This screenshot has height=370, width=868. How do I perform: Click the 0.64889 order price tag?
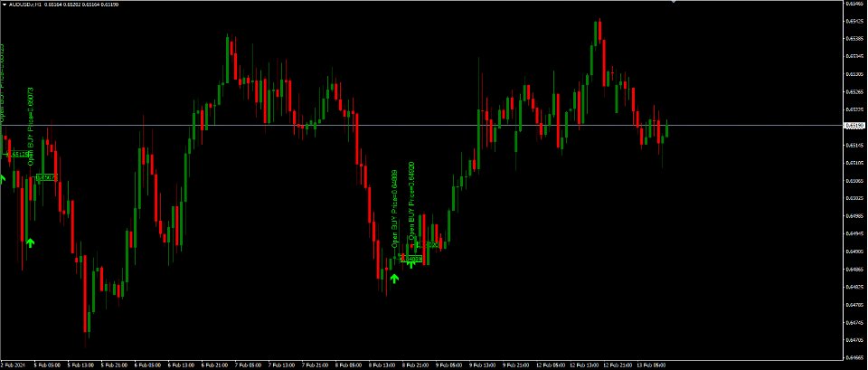pyautogui.click(x=411, y=259)
